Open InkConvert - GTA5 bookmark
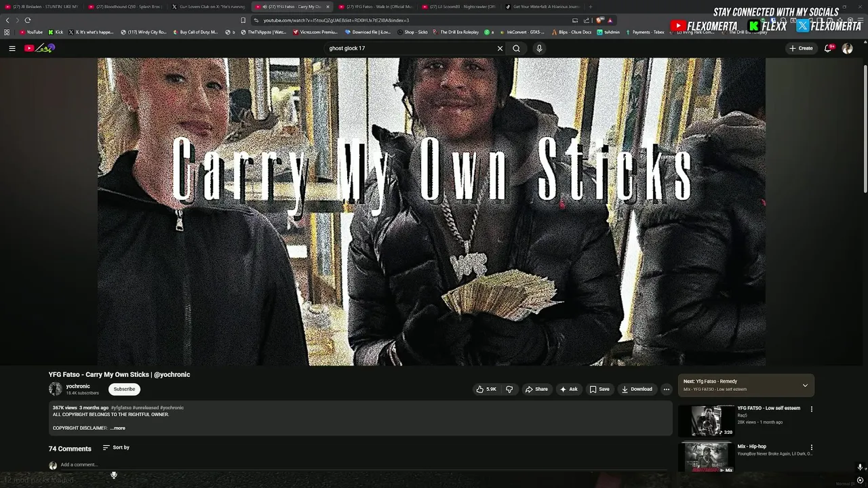This screenshot has height=488, width=868. [522, 32]
